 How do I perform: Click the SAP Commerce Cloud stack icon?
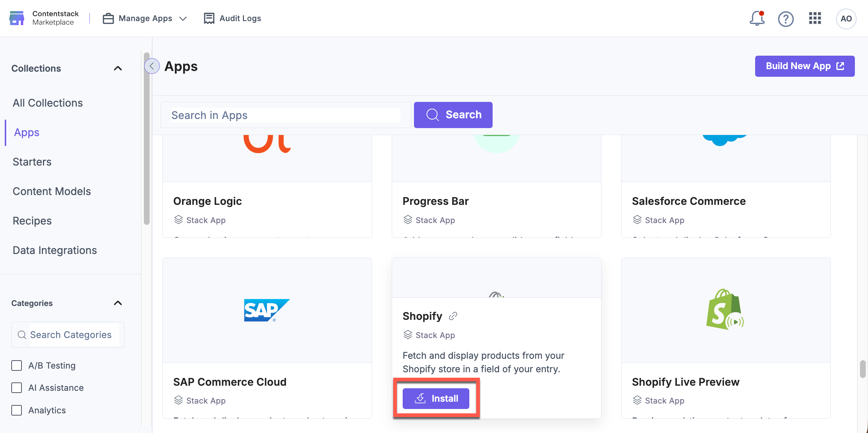(x=178, y=400)
